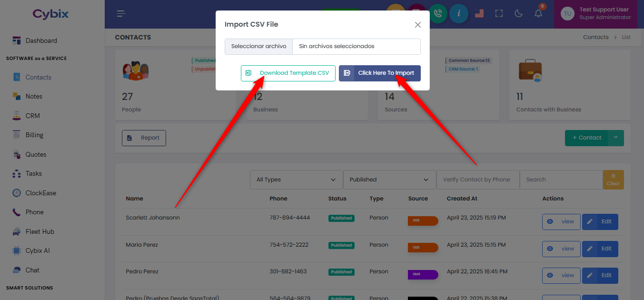Click the Contacts breadcrumb link
The width and height of the screenshot is (644, 300).
click(596, 37)
